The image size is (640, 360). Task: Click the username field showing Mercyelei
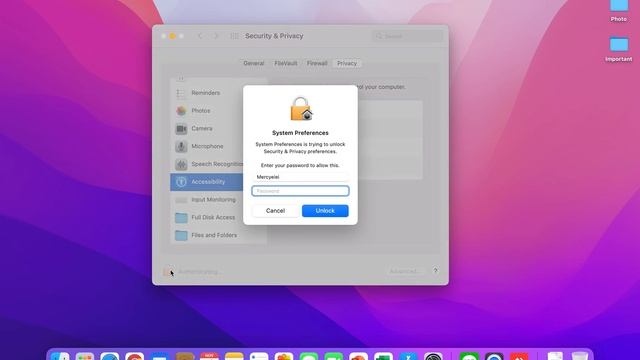pyautogui.click(x=300, y=177)
